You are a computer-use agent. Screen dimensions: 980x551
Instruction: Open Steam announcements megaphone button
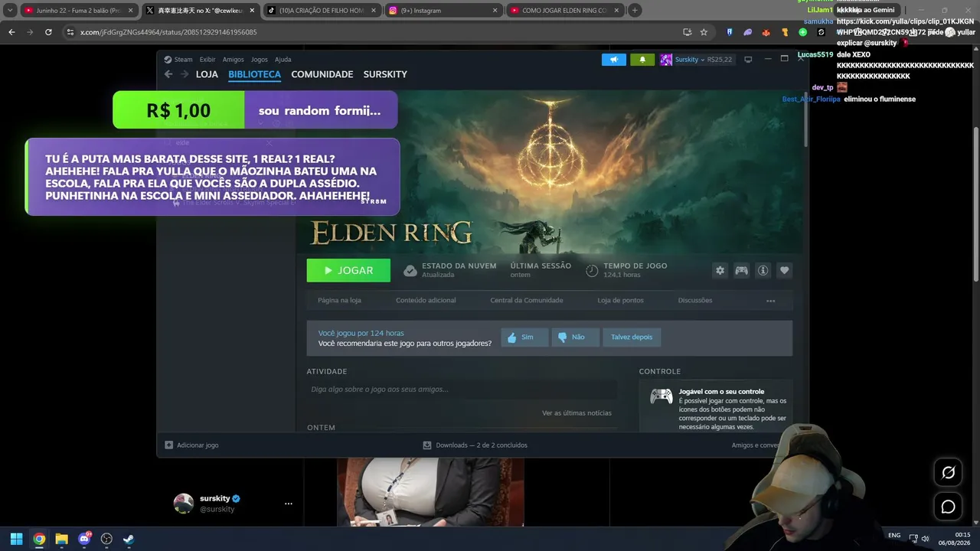coord(613,60)
